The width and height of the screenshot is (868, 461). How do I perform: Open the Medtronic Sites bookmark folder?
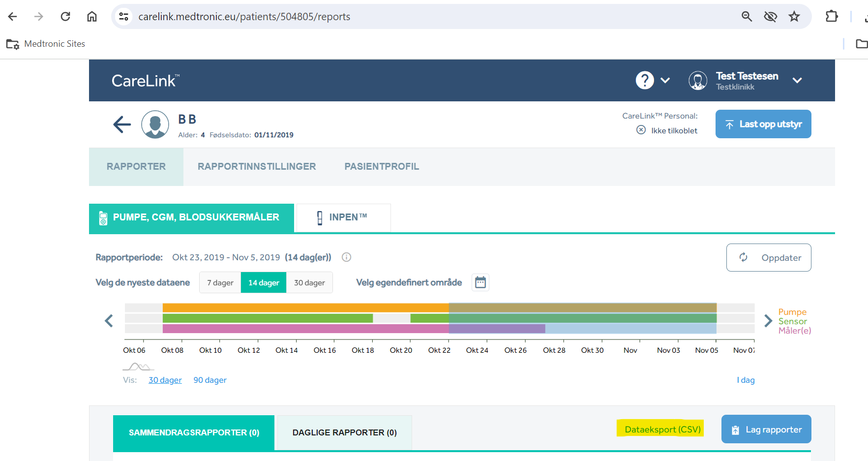tap(46, 44)
